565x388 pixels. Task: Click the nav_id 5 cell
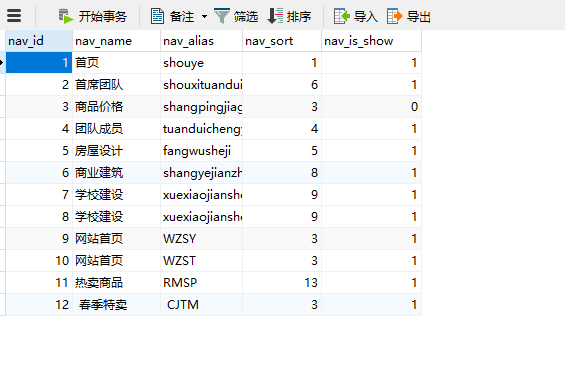coord(39,151)
